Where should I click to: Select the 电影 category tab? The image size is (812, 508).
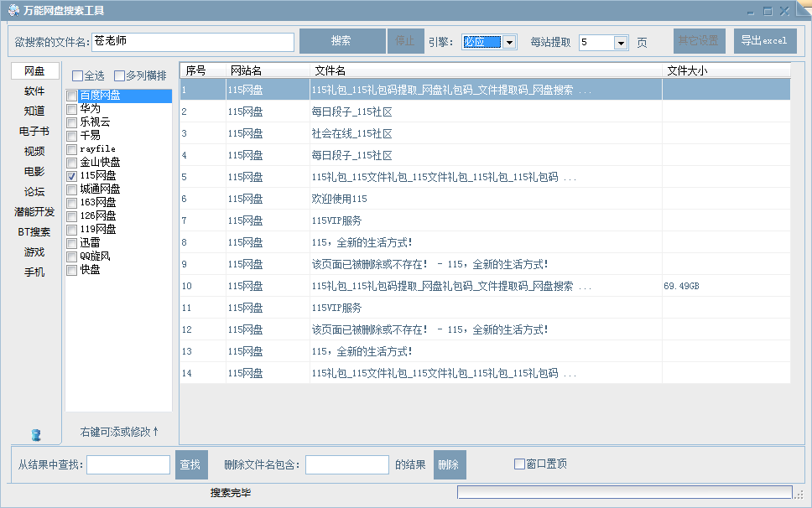coord(34,172)
